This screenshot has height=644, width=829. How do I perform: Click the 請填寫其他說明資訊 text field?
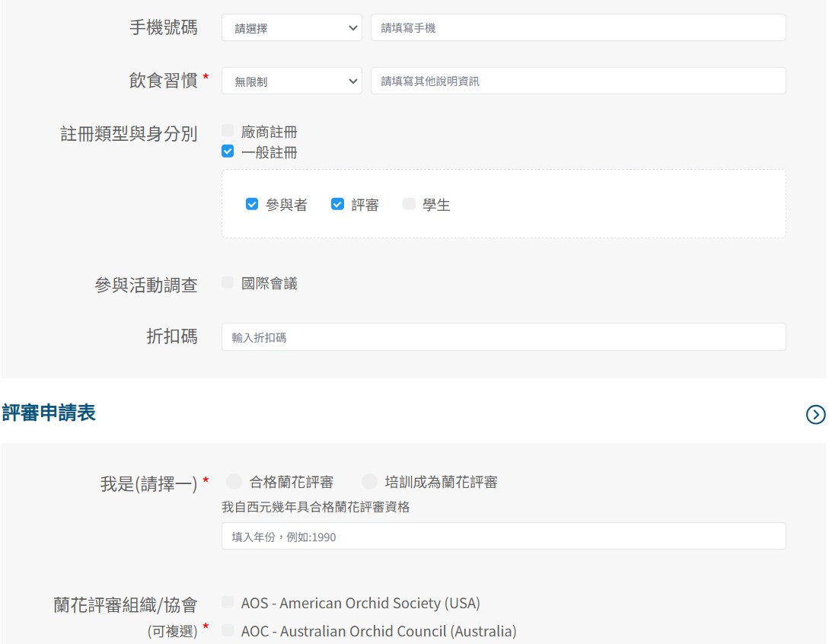(578, 81)
